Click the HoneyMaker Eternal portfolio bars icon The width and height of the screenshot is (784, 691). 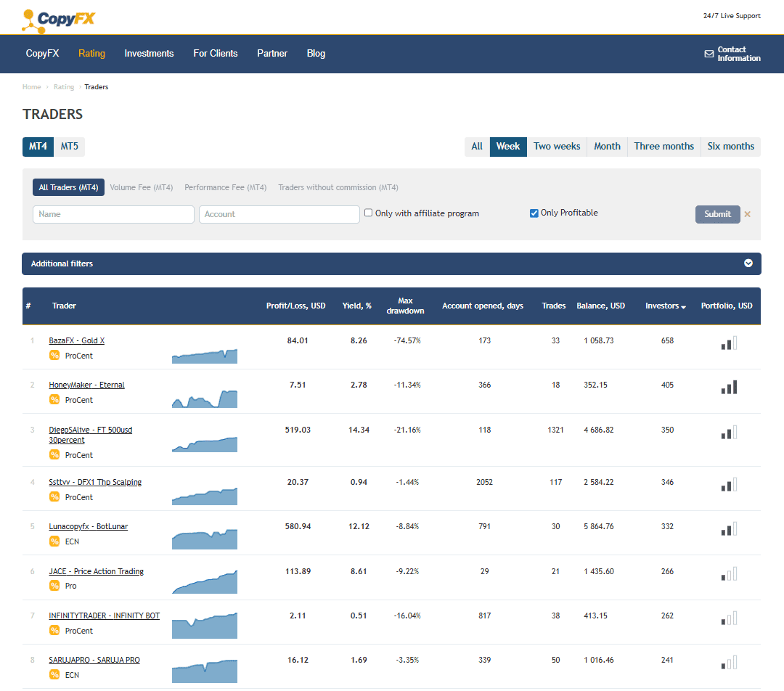click(729, 387)
